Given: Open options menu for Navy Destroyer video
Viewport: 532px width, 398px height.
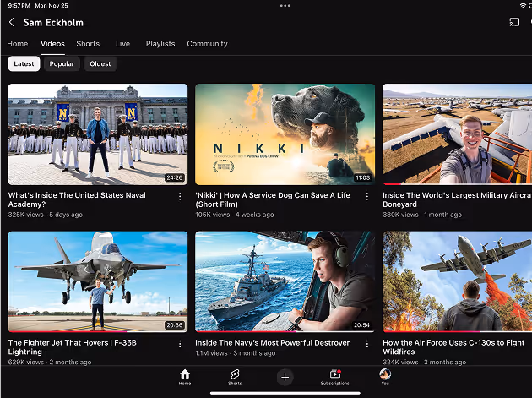Looking at the screenshot, I should pos(366,344).
